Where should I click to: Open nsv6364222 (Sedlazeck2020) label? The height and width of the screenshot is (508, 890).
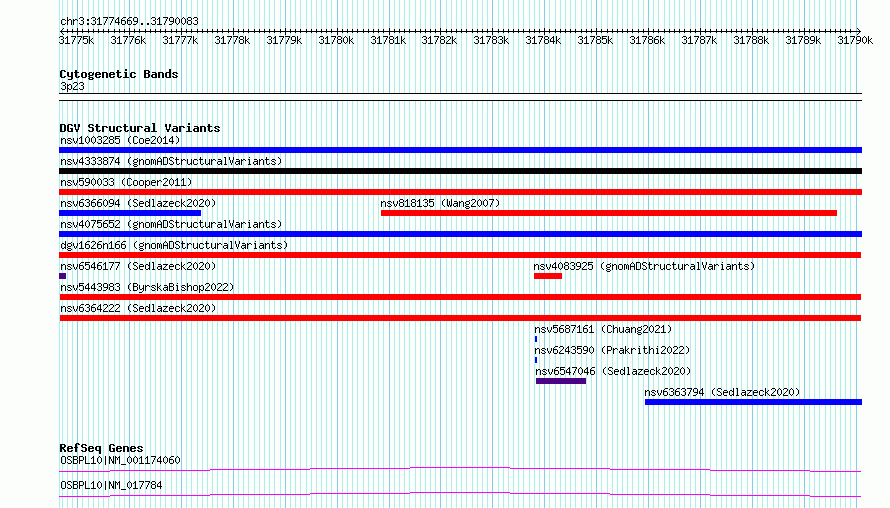[x=138, y=308]
